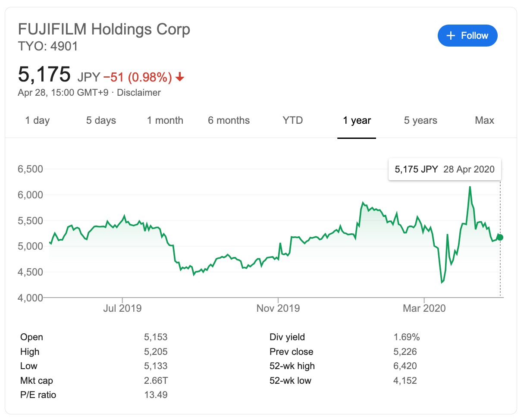Follow FUJIFILM Holdings Corp stock
Image resolution: width=527 pixels, height=420 pixels.
click(x=467, y=36)
